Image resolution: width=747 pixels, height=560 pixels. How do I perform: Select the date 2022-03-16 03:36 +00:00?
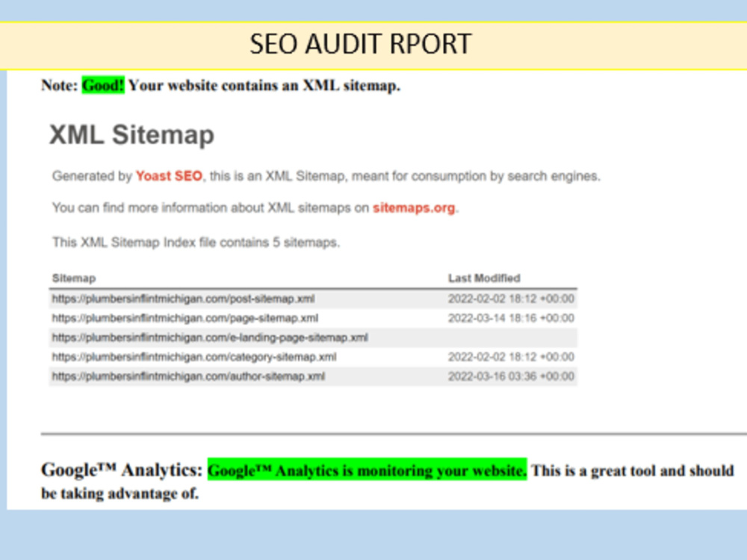click(x=511, y=376)
